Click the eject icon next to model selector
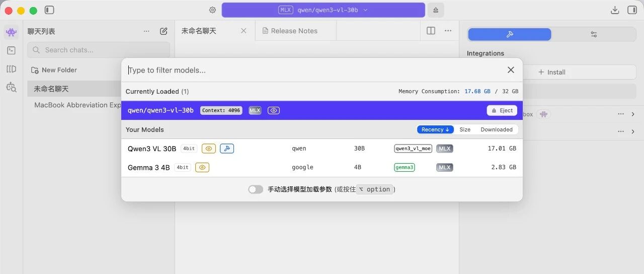 436,10
